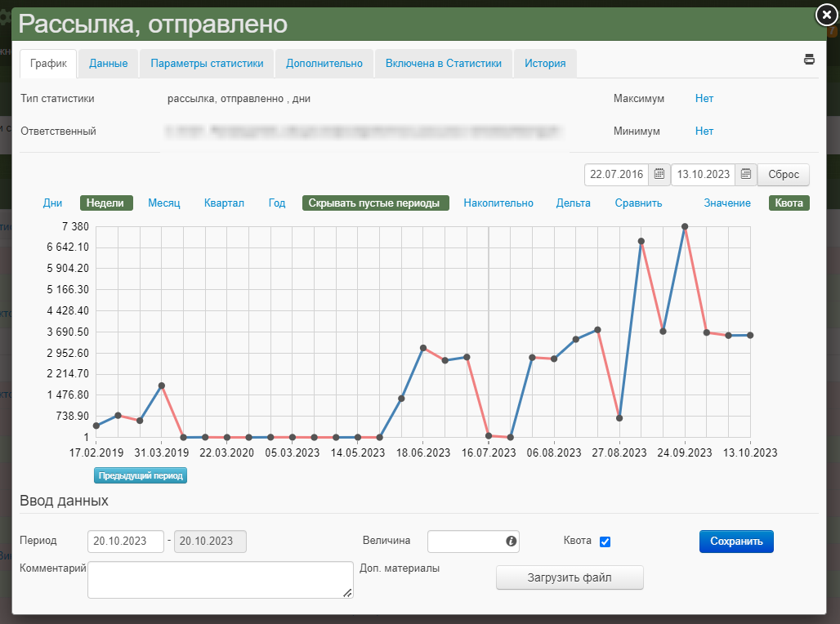Click the chart point at 16.07.2023
840x624 pixels.
tap(489, 435)
